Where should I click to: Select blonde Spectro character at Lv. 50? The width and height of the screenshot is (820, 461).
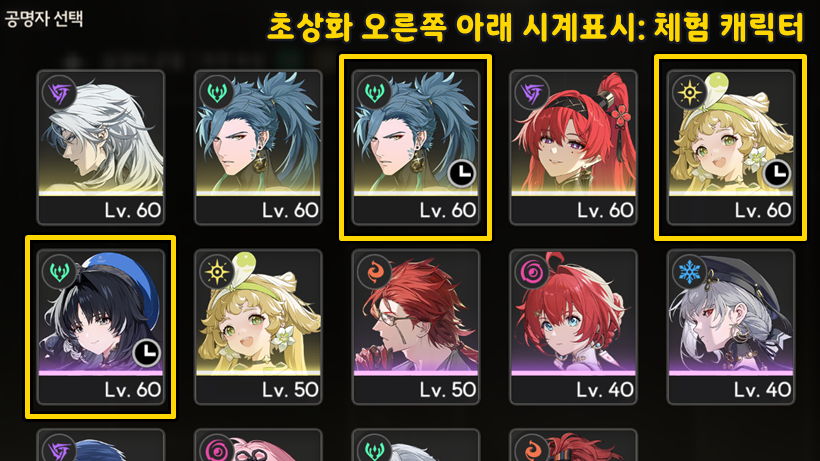(258, 327)
